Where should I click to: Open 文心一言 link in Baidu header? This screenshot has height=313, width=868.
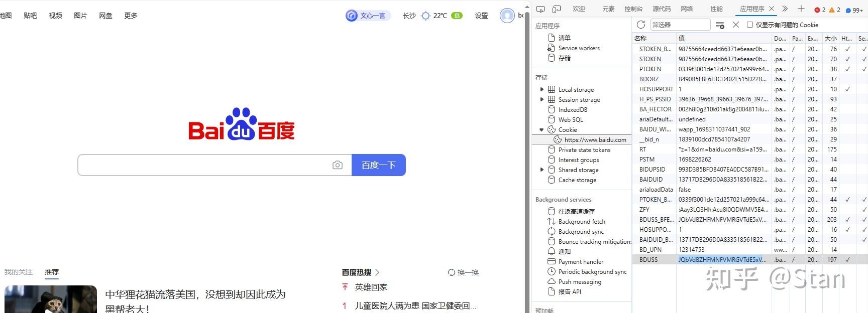368,16
